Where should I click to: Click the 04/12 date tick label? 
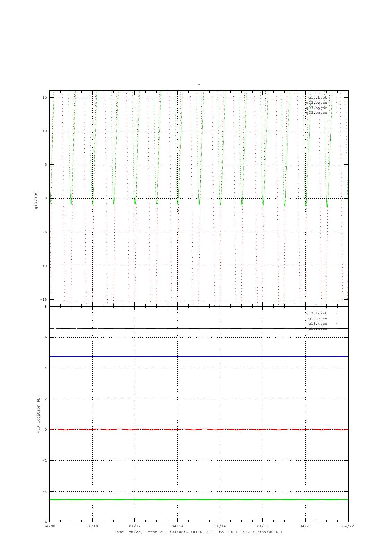(135, 526)
